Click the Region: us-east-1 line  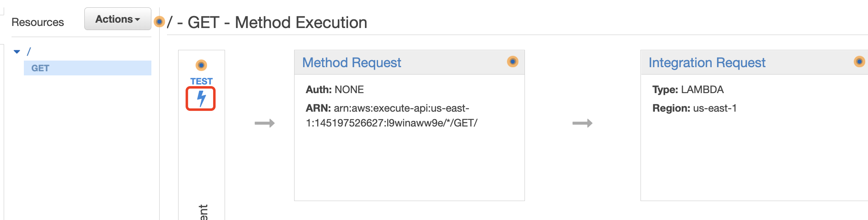click(x=694, y=108)
